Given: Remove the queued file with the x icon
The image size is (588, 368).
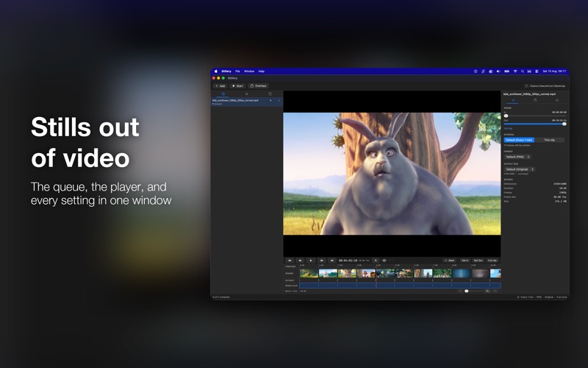Looking at the screenshot, I should click(279, 100).
